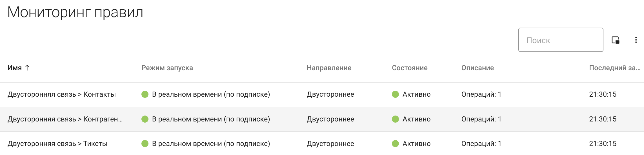
Task: Click the Поиск search field
Action: [x=560, y=40]
